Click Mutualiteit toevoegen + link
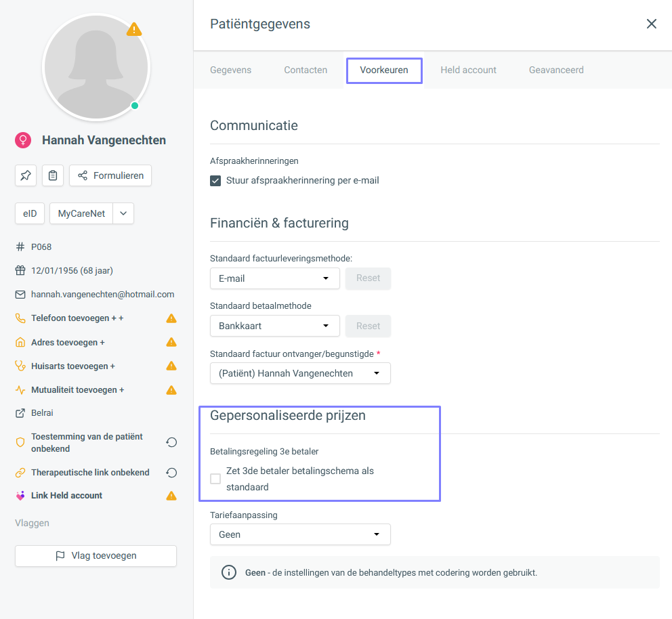 point(78,390)
